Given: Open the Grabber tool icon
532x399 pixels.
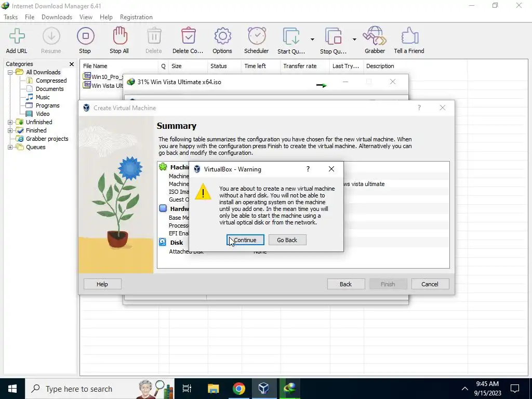Looking at the screenshot, I should 375,36.
